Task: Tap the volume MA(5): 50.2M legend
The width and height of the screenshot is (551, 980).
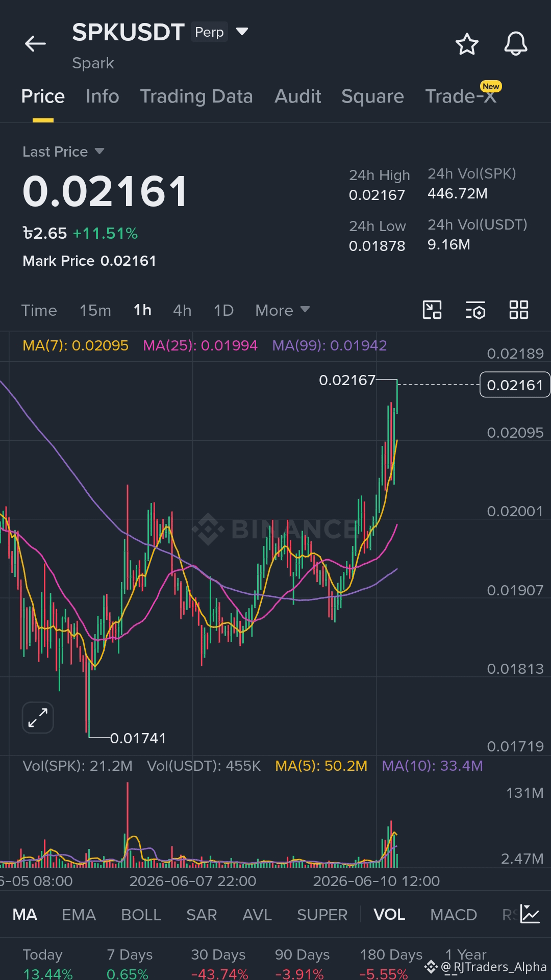Action: [x=321, y=766]
